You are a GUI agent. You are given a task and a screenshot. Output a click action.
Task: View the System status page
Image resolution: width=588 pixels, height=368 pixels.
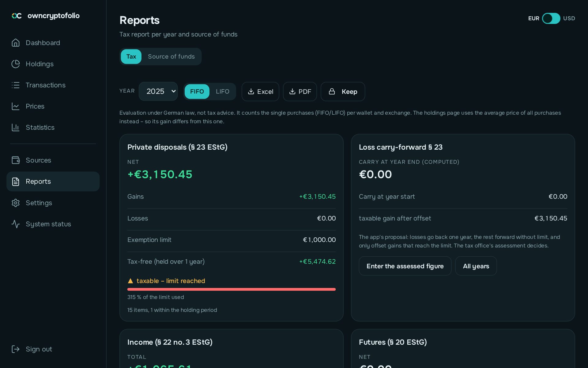pyautogui.click(x=53, y=224)
